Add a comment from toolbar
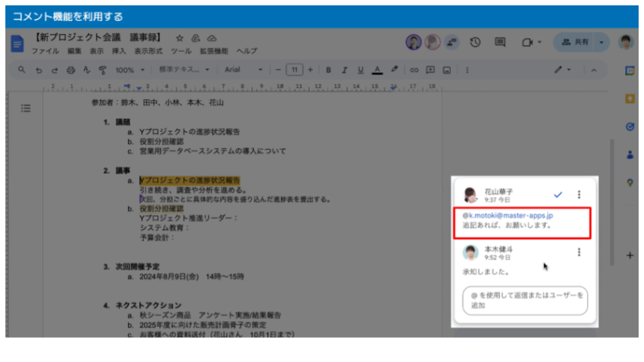644x362 pixels. 430,70
